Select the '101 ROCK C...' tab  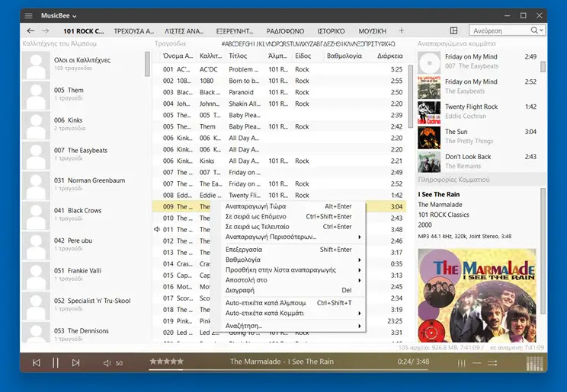coord(83,31)
